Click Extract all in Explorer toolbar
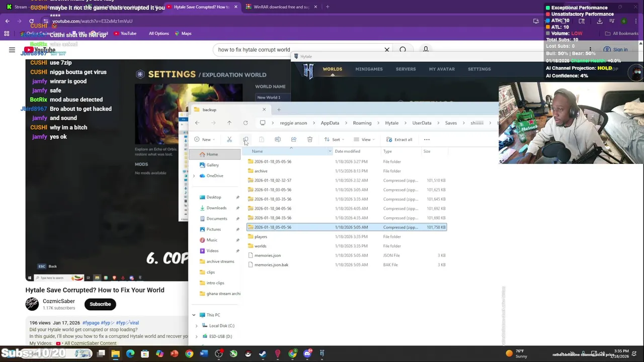This screenshot has width=644, height=362. pos(399,139)
